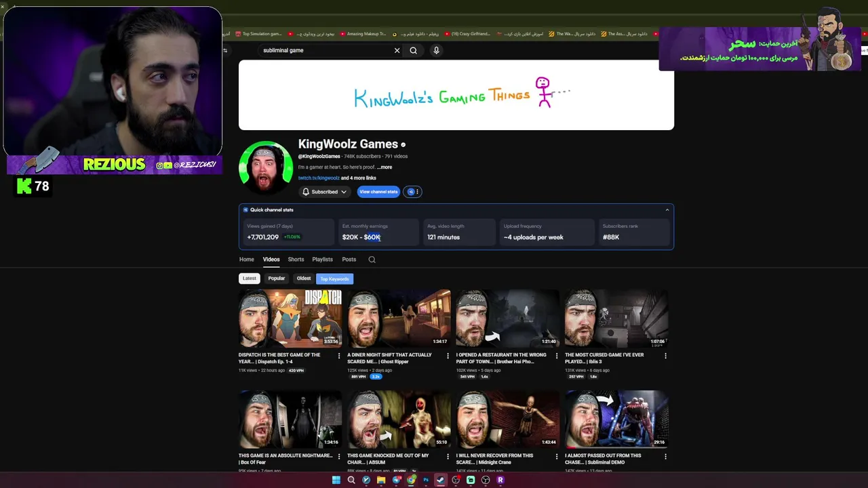Image resolution: width=868 pixels, height=488 pixels.
Task: Click the Top Keywords chip
Action: click(x=334, y=279)
